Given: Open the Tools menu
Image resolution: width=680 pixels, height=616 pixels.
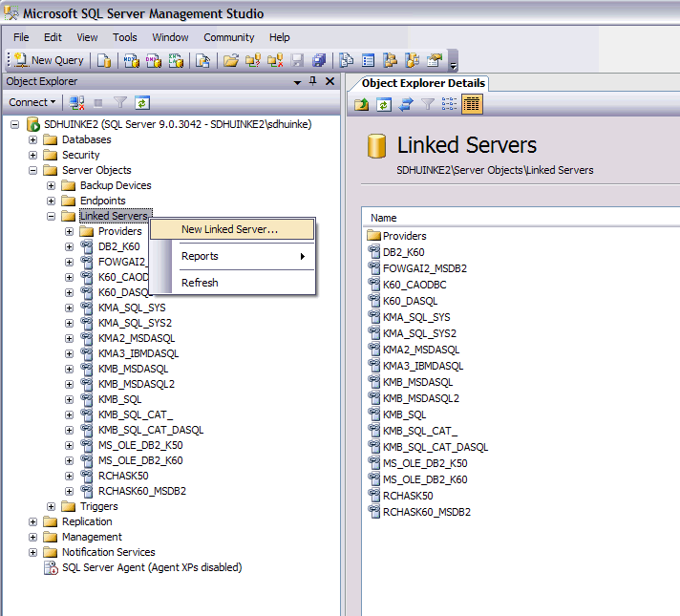Looking at the screenshot, I should 124,37.
